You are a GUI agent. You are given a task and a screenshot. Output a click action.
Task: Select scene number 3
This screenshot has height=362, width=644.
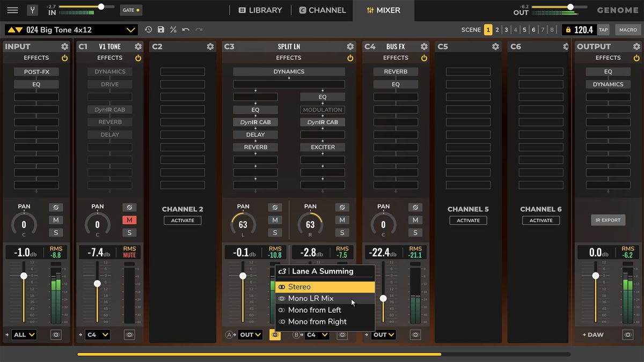pyautogui.click(x=506, y=30)
